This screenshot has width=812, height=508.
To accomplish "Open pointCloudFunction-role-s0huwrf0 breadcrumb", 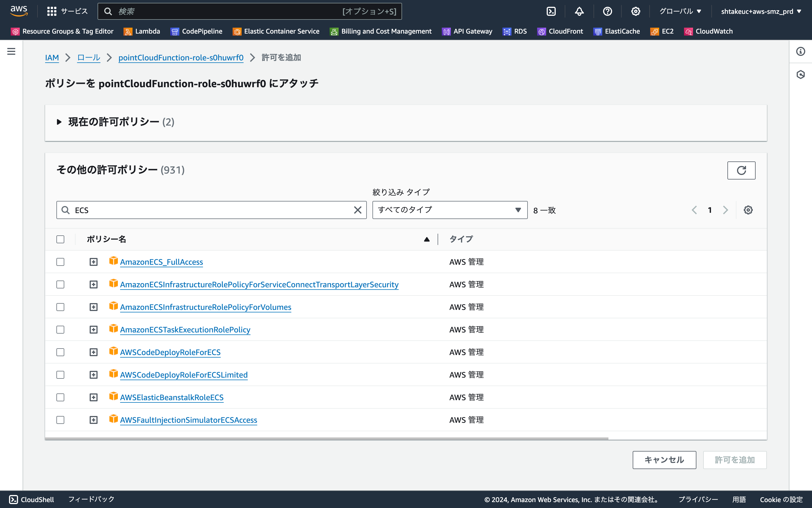I will (181, 58).
